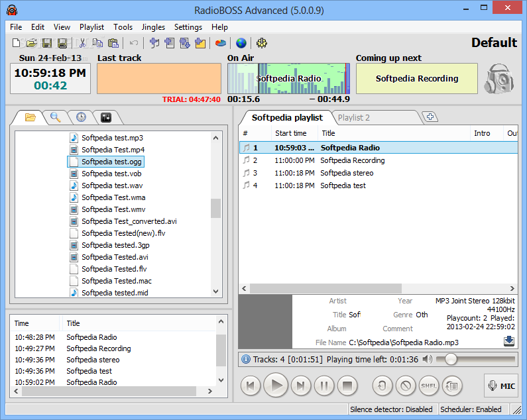The width and height of the screenshot is (527, 420).
Task: Toggle the playlist repeat list button
Action: (452, 386)
